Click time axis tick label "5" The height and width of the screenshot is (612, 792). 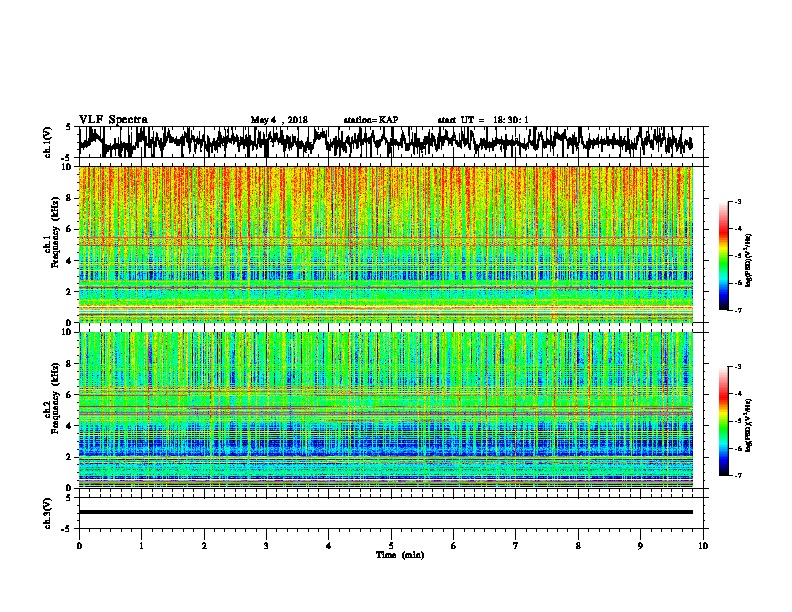point(391,546)
